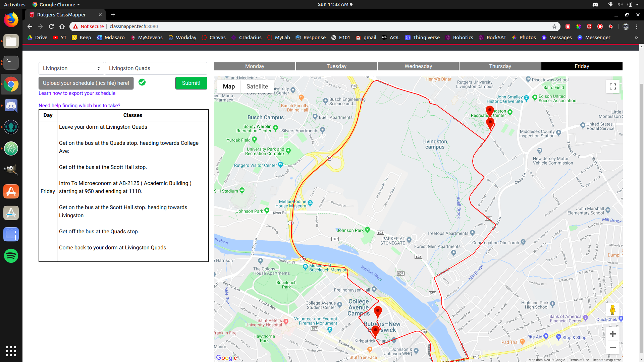Expand hidden bookmarks overflow chevron

pyautogui.click(x=636, y=38)
